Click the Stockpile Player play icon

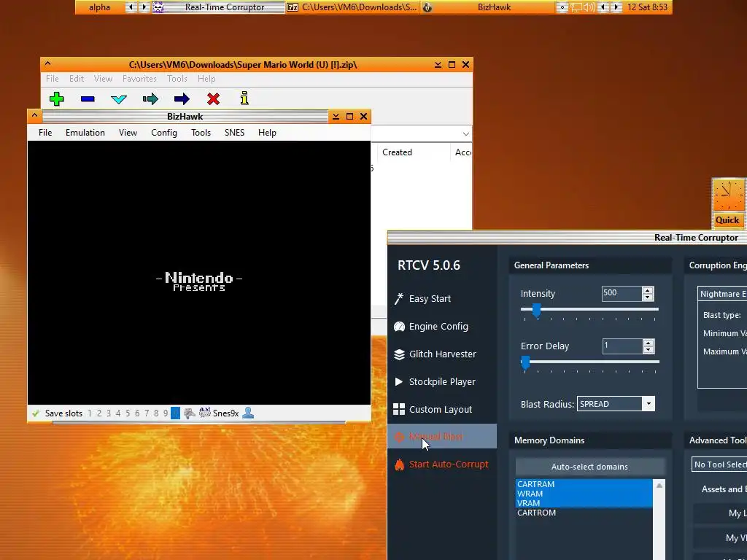(x=399, y=381)
